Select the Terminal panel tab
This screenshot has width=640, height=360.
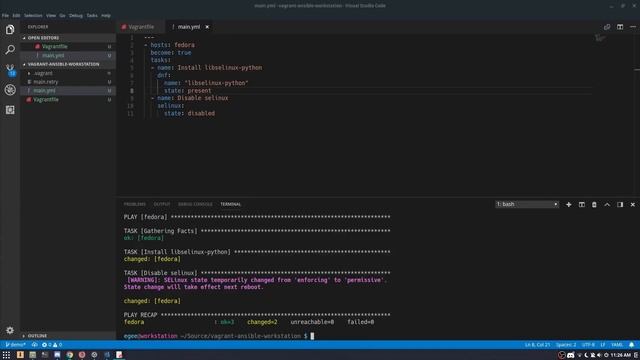click(x=231, y=204)
